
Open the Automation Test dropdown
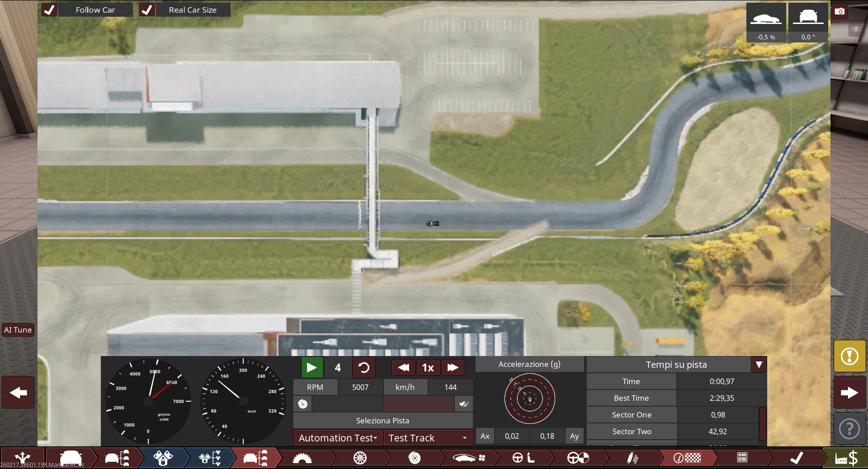click(x=338, y=438)
